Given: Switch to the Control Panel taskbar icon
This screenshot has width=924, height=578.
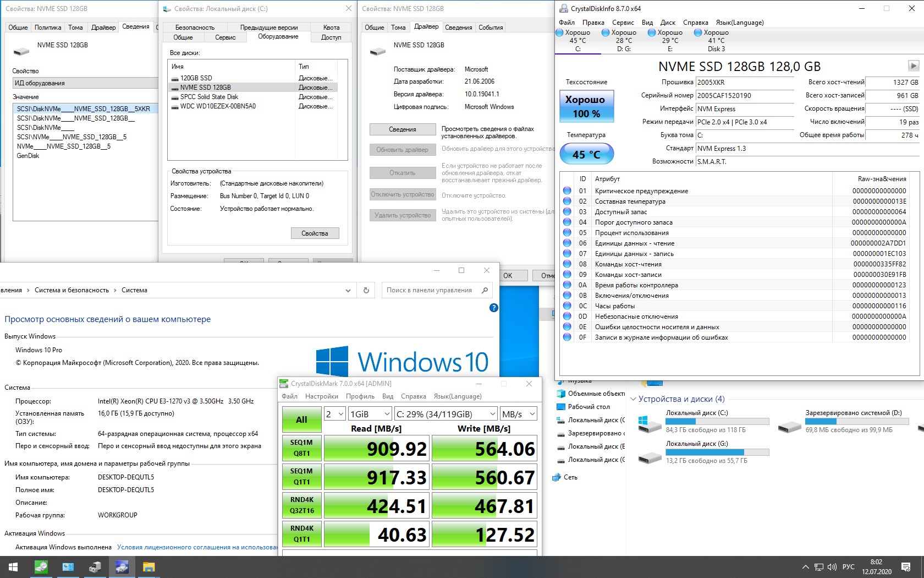Looking at the screenshot, I should pos(68,567).
